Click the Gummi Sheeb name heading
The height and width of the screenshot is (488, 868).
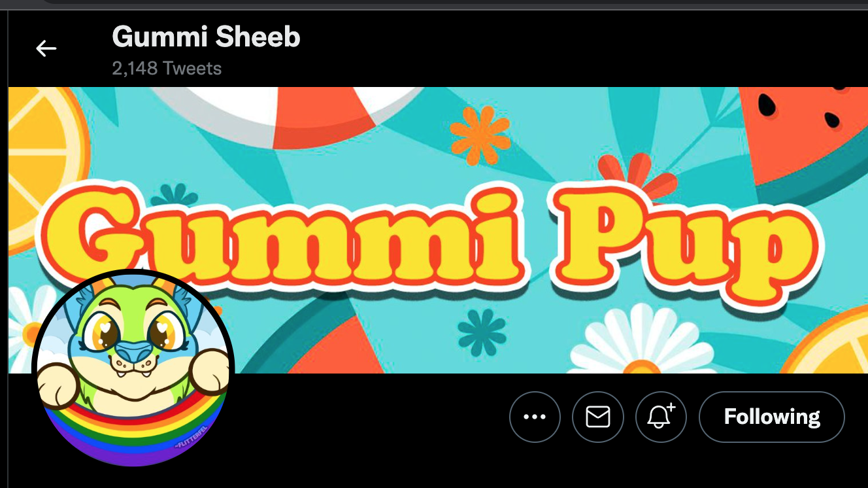(206, 37)
